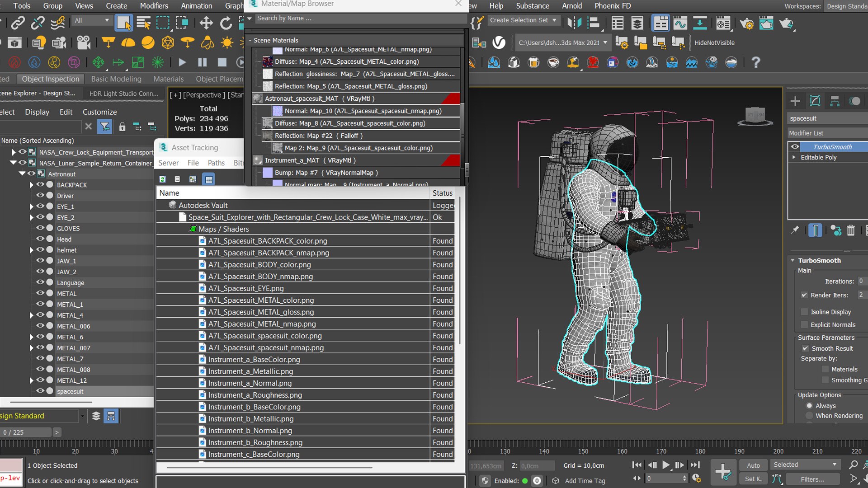Select A7L_Spacesuit_EYE.png in Asset Tracking

tap(245, 288)
